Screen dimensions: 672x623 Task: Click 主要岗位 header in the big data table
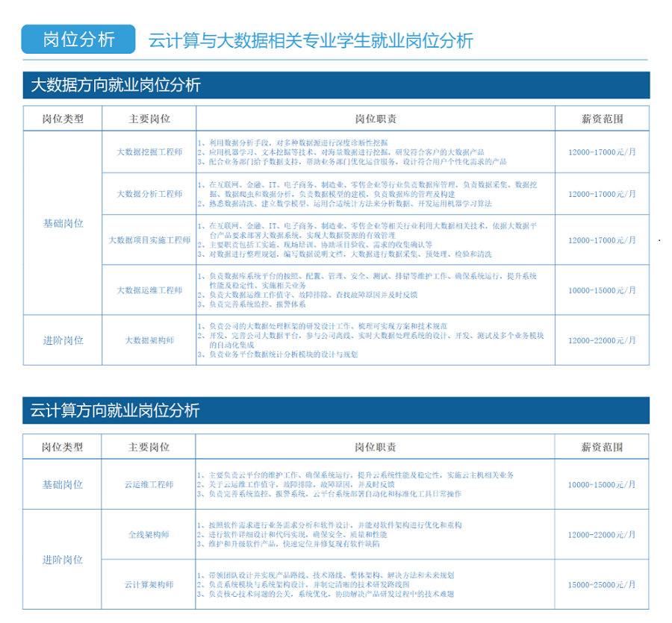pyautogui.click(x=149, y=119)
